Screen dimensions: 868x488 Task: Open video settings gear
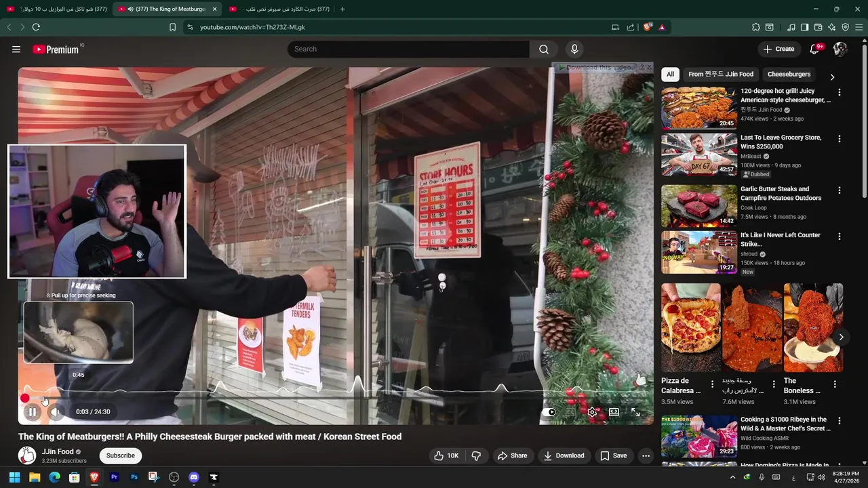(592, 412)
